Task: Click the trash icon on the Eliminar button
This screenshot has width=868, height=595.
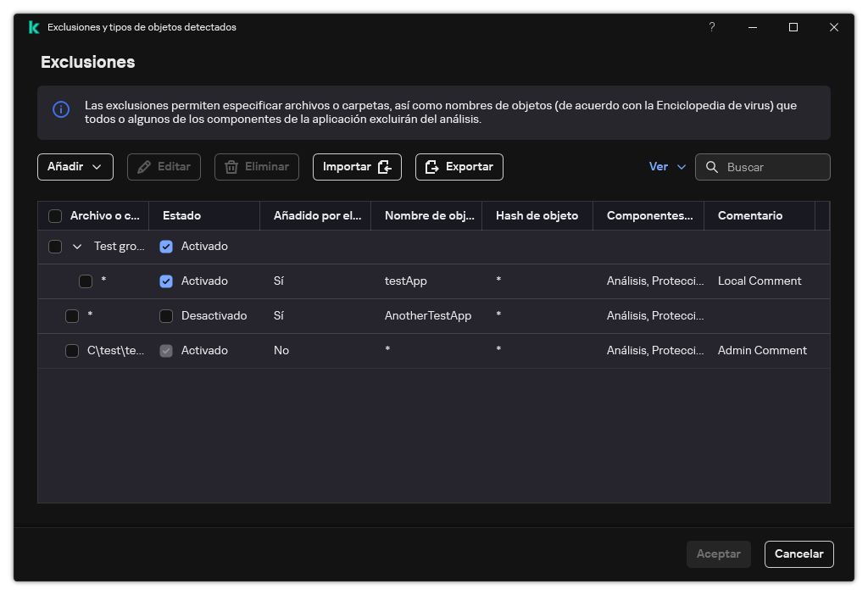Action: pos(233,167)
